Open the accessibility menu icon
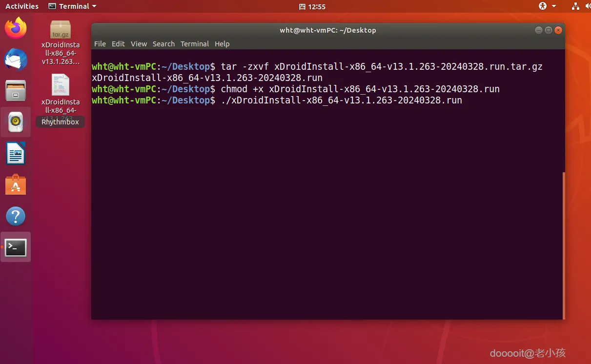Image resolution: width=591 pixels, height=364 pixels. click(x=543, y=6)
